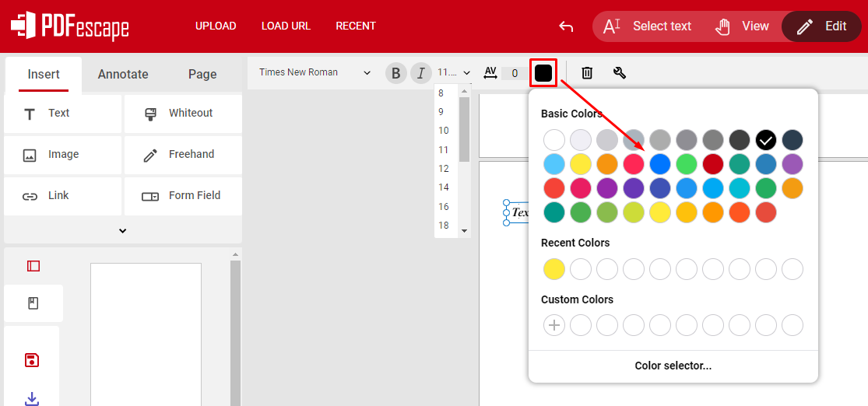Open the wrench properties icon
Image resolution: width=868 pixels, height=406 pixels.
(x=620, y=72)
